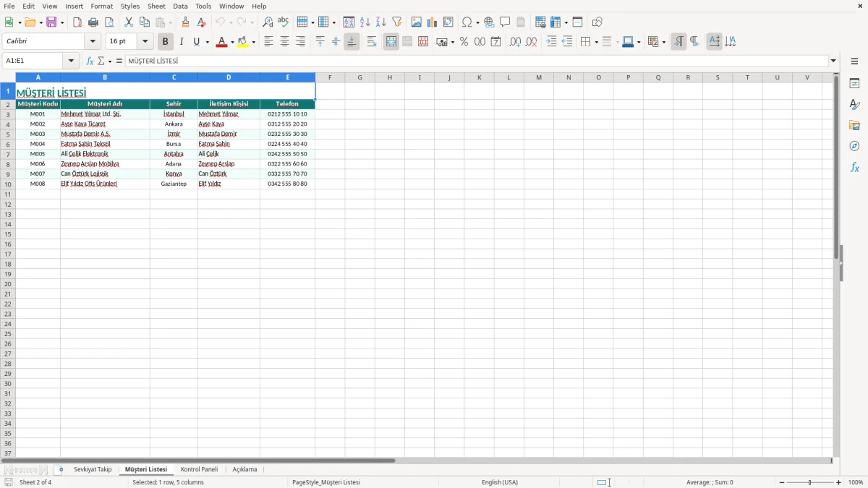Insert hyperlink globe icon
Viewport: 868px width, 488px height.
pos(489,22)
